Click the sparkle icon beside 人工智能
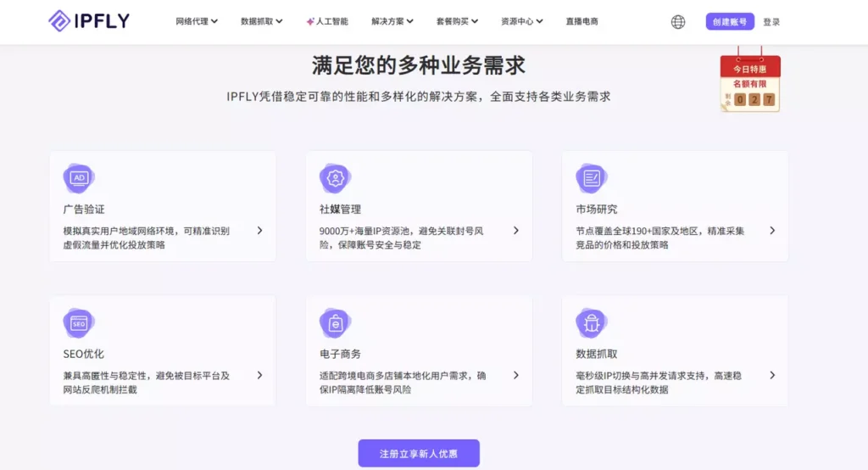 click(x=310, y=21)
